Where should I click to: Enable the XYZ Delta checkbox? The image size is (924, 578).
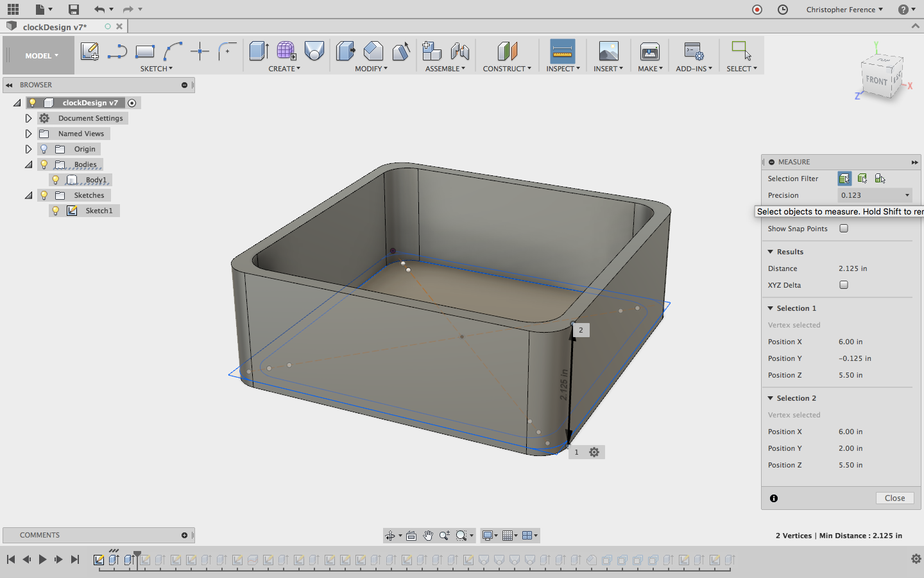[844, 285]
